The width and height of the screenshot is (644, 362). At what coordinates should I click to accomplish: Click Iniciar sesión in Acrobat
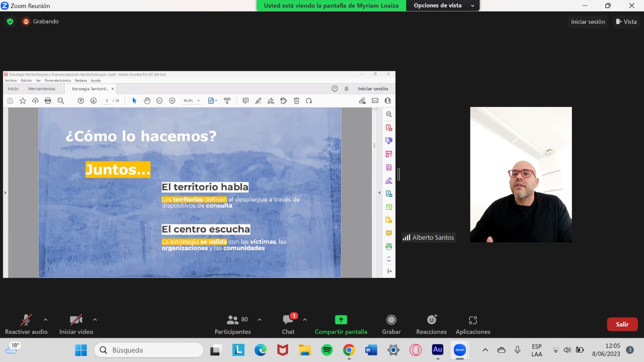coord(373,89)
